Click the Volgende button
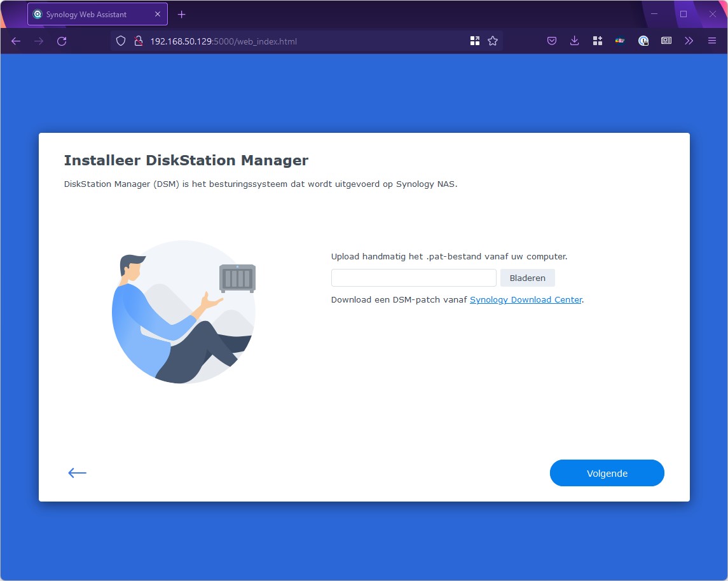The width and height of the screenshot is (728, 581). click(x=607, y=474)
